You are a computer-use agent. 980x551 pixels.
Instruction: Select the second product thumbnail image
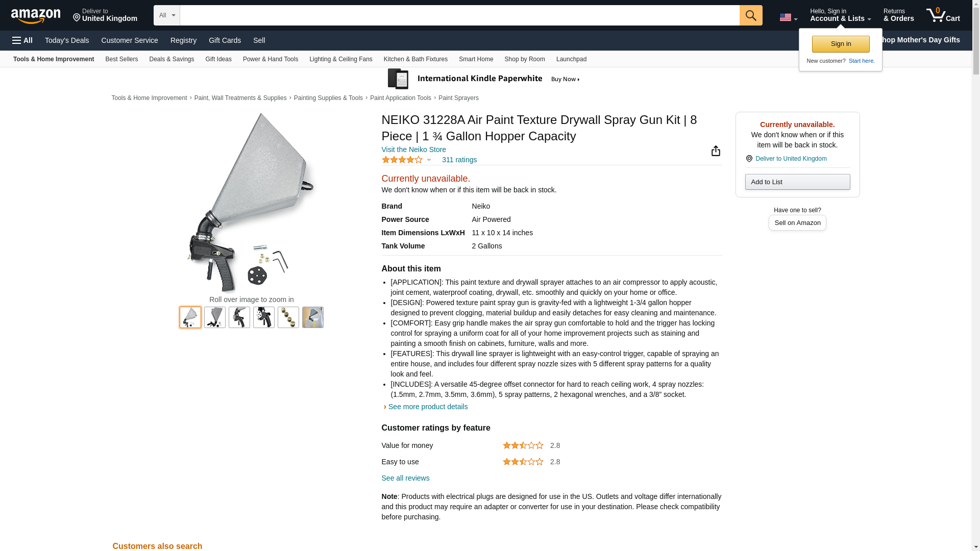coord(215,317)
